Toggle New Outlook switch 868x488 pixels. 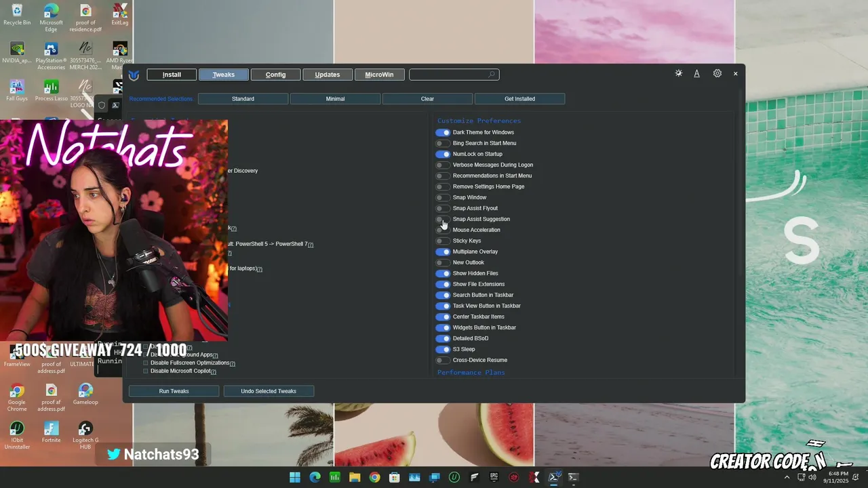443,262
